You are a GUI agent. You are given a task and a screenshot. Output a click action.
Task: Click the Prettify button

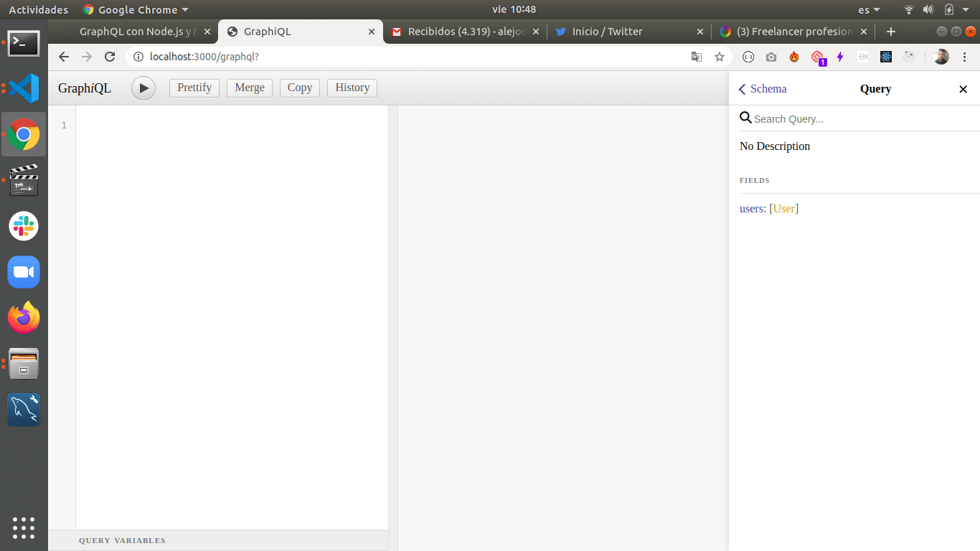tap(194, 88)
